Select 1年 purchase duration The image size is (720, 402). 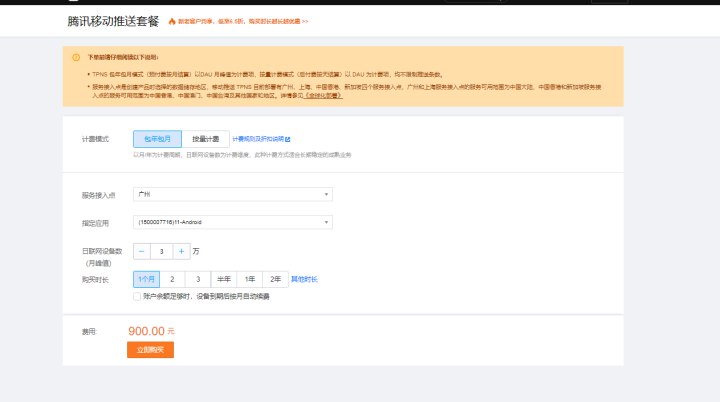[x=249, y=279]
